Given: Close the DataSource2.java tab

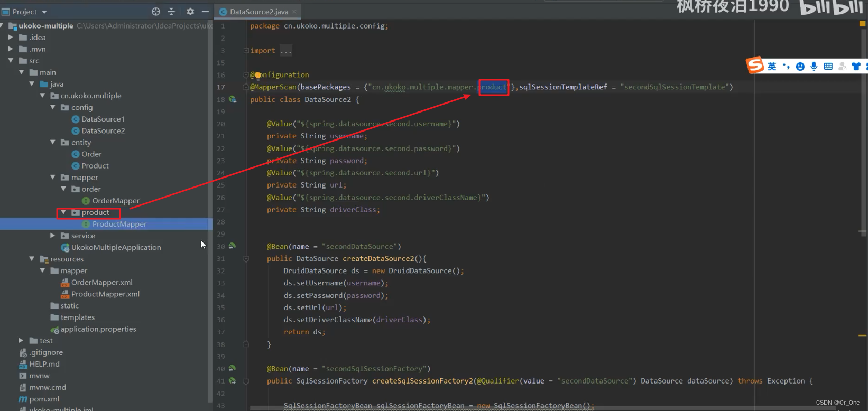Looking at the screenshot, I should (x=294, y=12).
